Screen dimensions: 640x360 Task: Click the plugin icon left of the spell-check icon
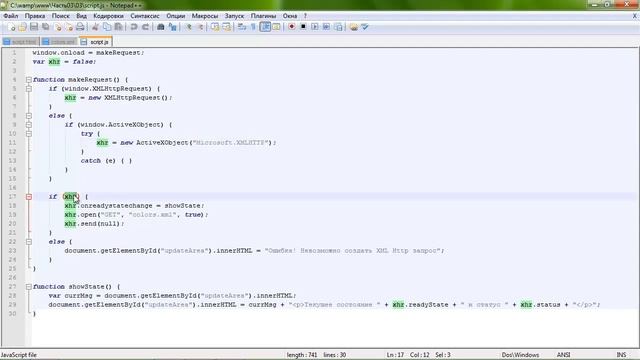pyautogui.click(x=353, y=27)
